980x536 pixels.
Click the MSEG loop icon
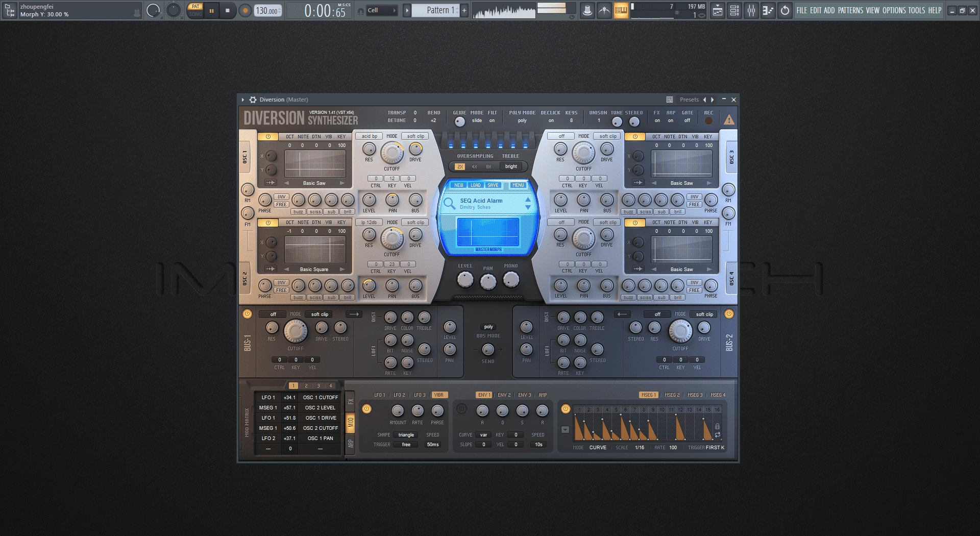(x=717, y=435)
